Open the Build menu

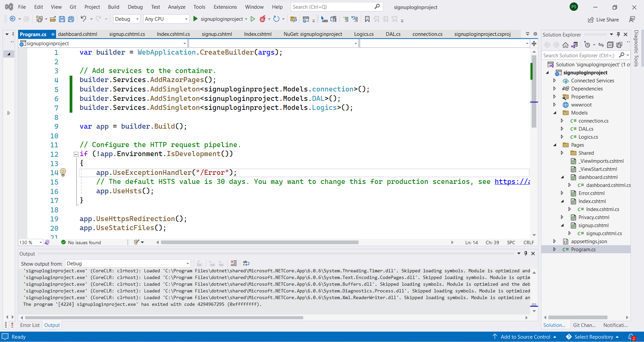coord(113,7)
